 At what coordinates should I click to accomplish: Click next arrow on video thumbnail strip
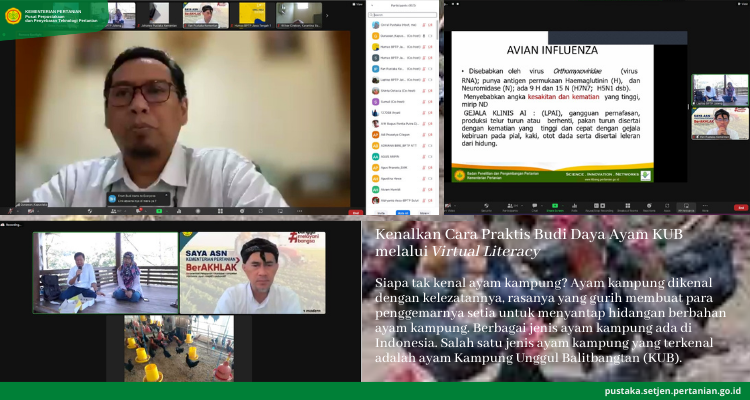pyautogui.click(x=327, y=15)
